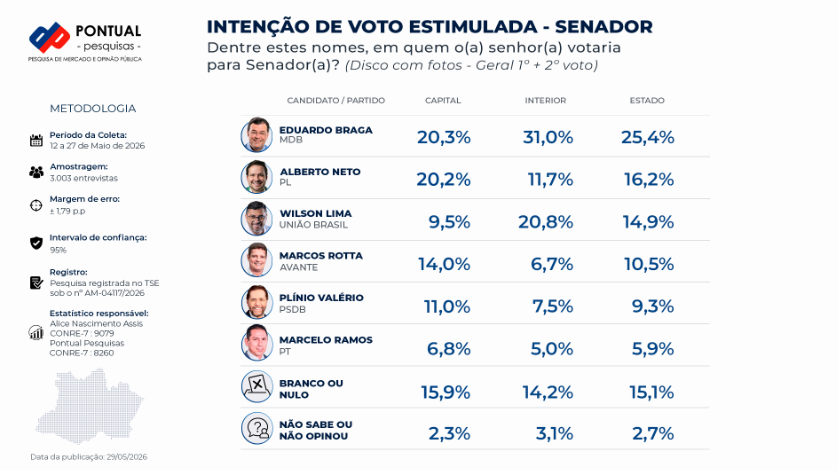Click the people icon beside Amostragem
The height and width of the screenshot is (471, 838).
click(x=36, y=172)
